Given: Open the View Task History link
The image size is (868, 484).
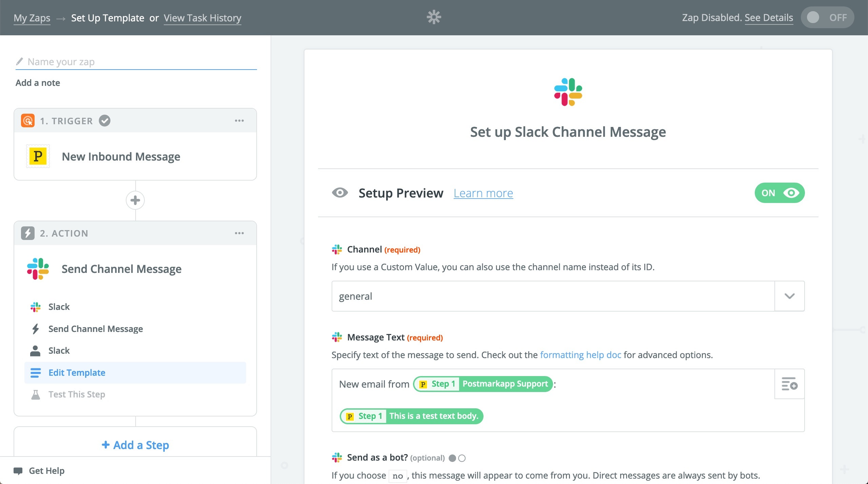Looking at the screenshot, I should [x=202, y=18].
